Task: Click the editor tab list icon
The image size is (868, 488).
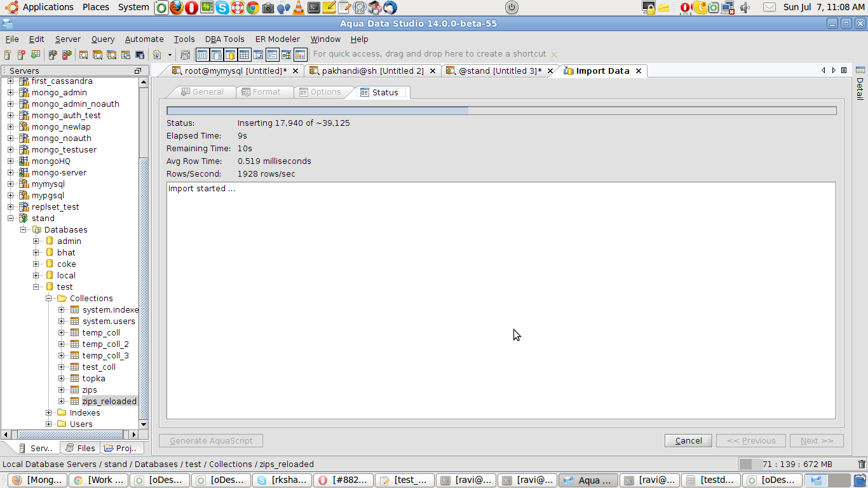Action: (844, 71)
